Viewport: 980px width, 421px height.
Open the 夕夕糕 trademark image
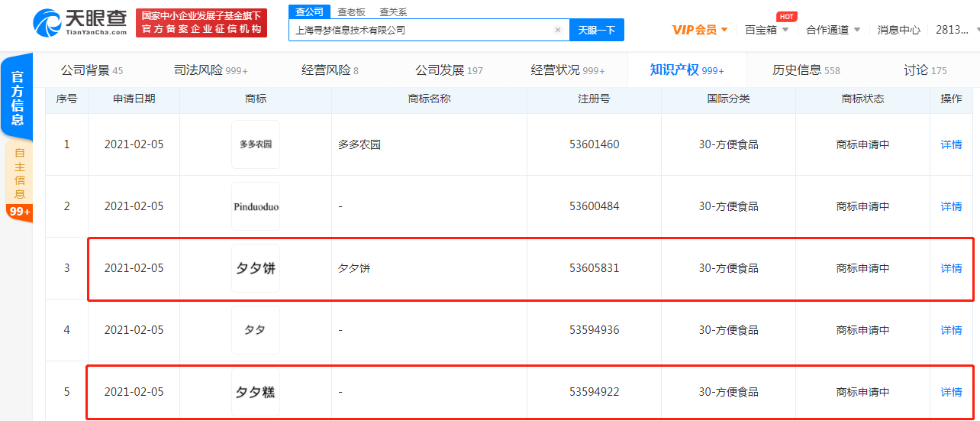pos(256,392)
